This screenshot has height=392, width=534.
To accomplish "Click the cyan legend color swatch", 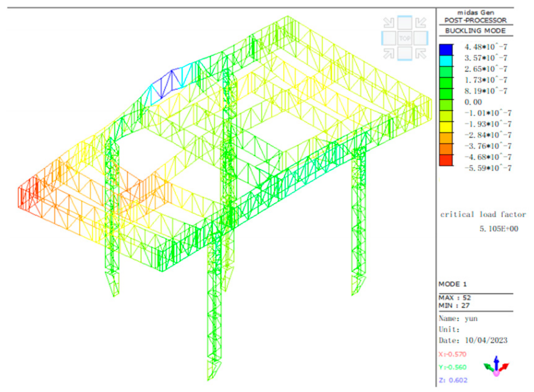I will point(446,61).
